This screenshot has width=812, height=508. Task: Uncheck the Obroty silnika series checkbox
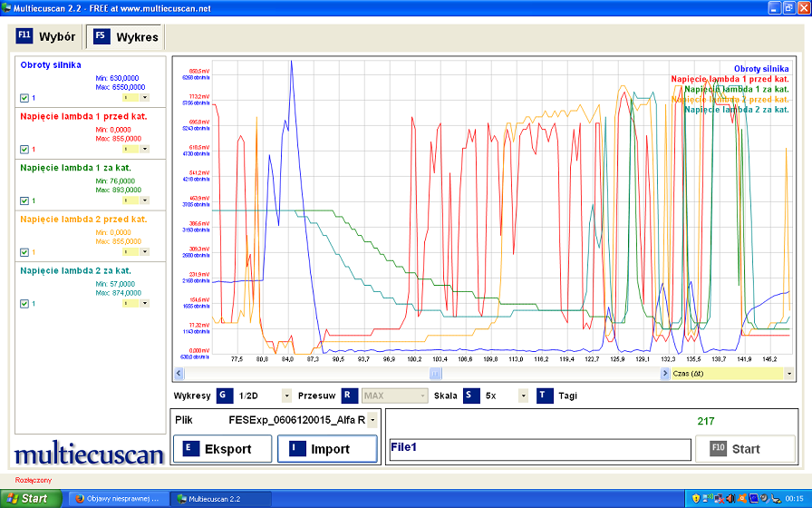[24, 98]
